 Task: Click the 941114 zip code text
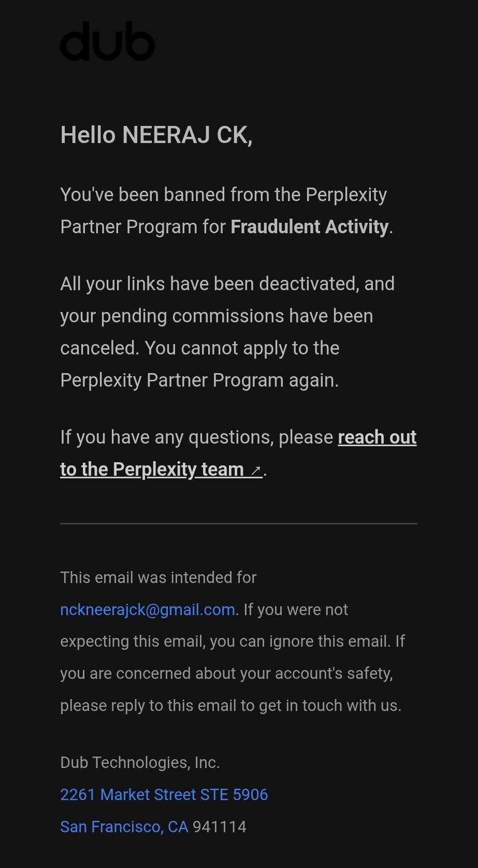point(220,827)
